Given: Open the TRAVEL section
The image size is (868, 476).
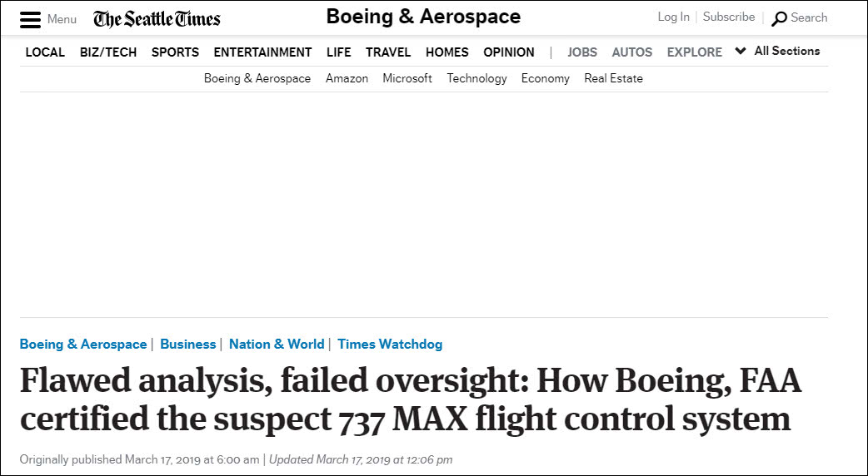Looking at the screenshot, I should pyautogui.click(x=388, y=52).
